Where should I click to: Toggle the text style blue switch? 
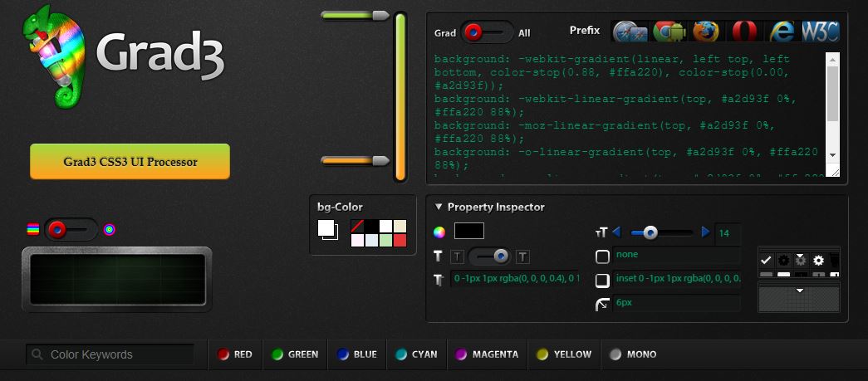pos(489,256)
